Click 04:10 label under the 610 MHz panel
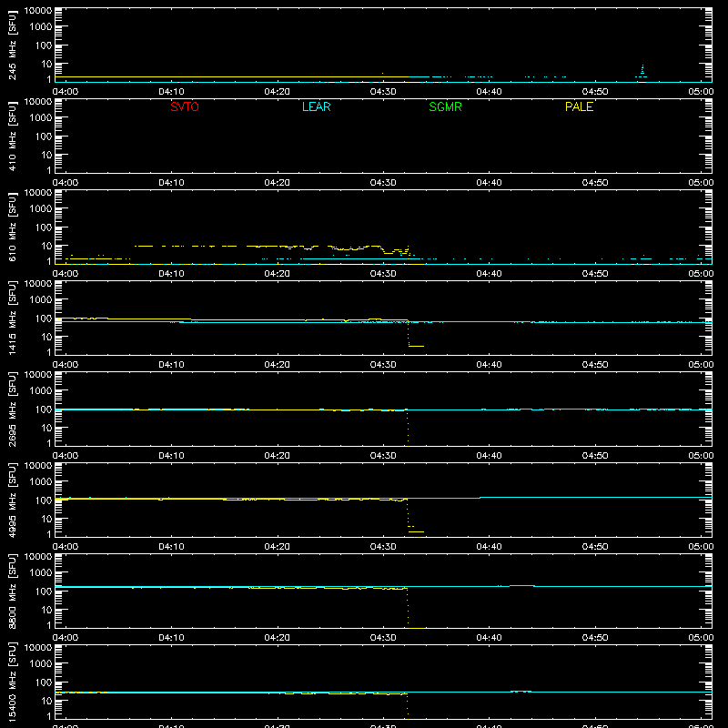 point(171,274)
